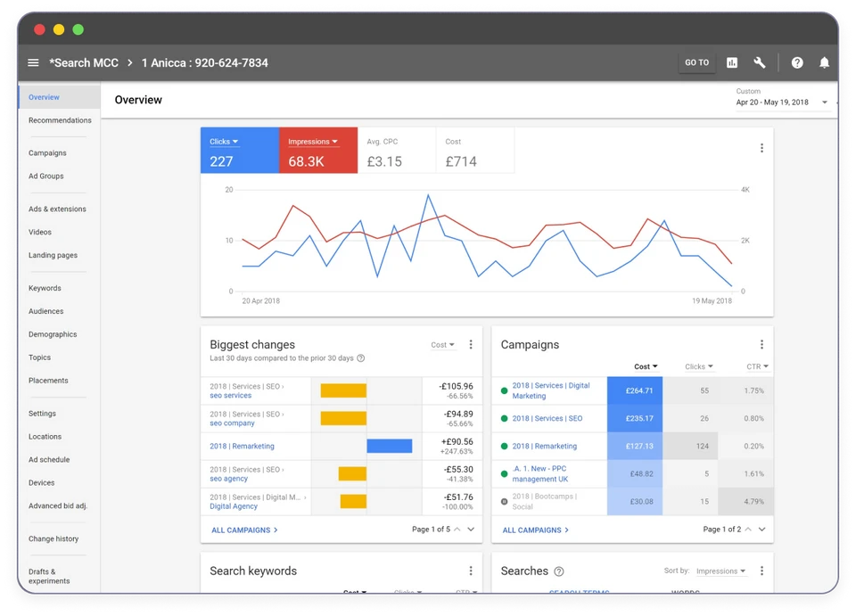Open Landing pages in the sidebar
This screenshot has width=856, height=616.
click(53, 255)
